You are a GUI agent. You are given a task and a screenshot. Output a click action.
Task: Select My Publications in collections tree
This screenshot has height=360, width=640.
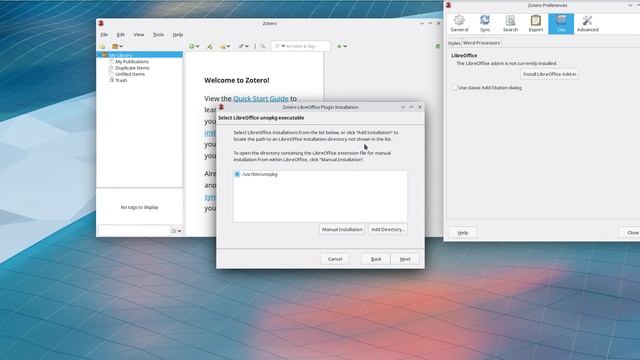click(x=132, y=62)
